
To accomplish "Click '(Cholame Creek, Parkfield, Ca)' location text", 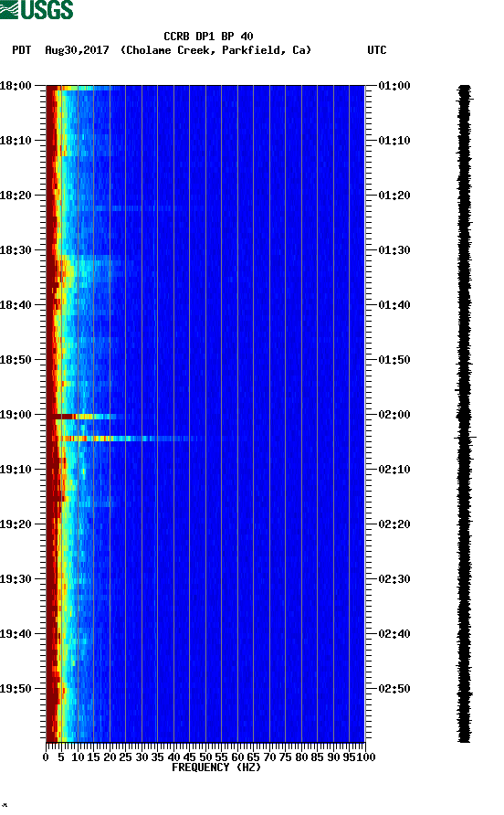I will (215, 50).
